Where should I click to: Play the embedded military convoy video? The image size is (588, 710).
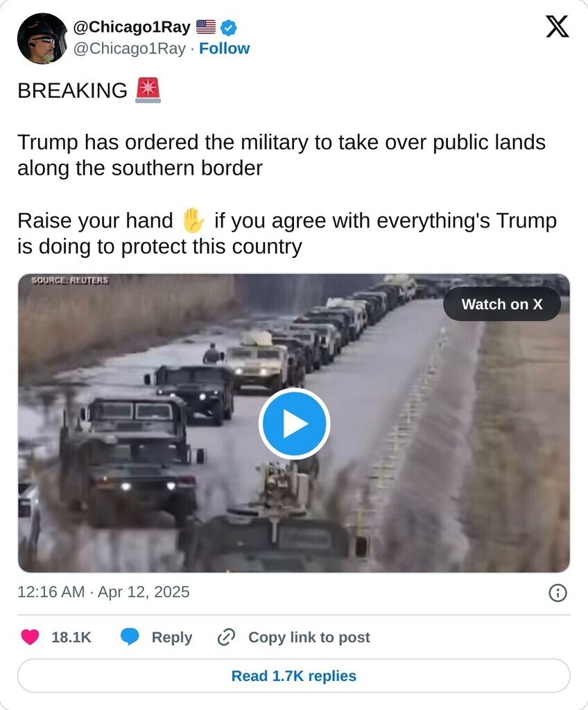[294, 424]
